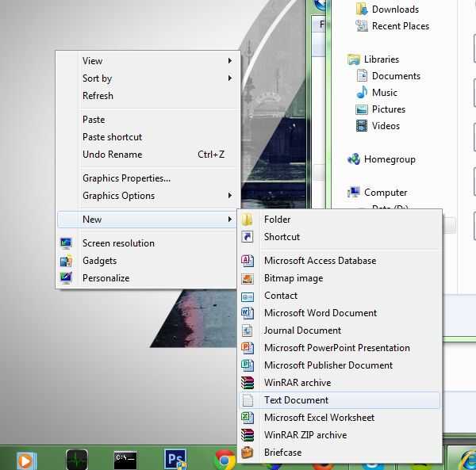
Task: Click the Contact card icon
Action: pos(247,296)
